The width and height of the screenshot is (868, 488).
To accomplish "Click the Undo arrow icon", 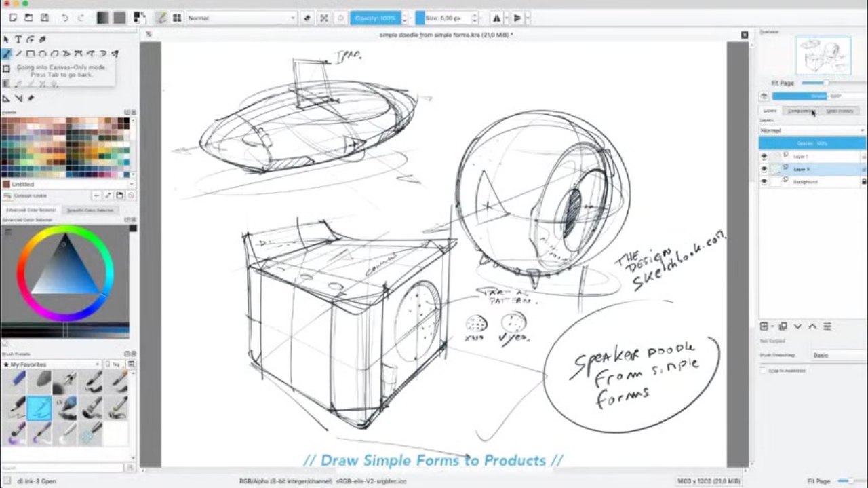I will 66,18.
